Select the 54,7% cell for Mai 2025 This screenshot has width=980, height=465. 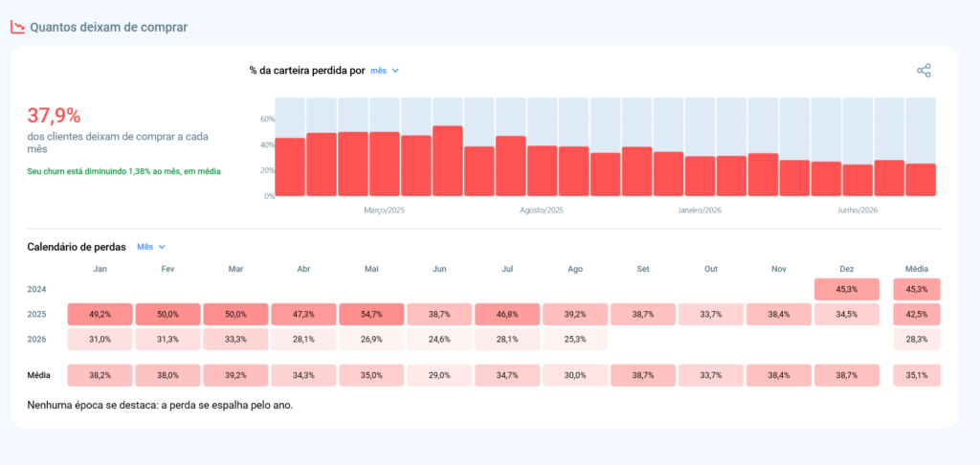click(372, 315)
